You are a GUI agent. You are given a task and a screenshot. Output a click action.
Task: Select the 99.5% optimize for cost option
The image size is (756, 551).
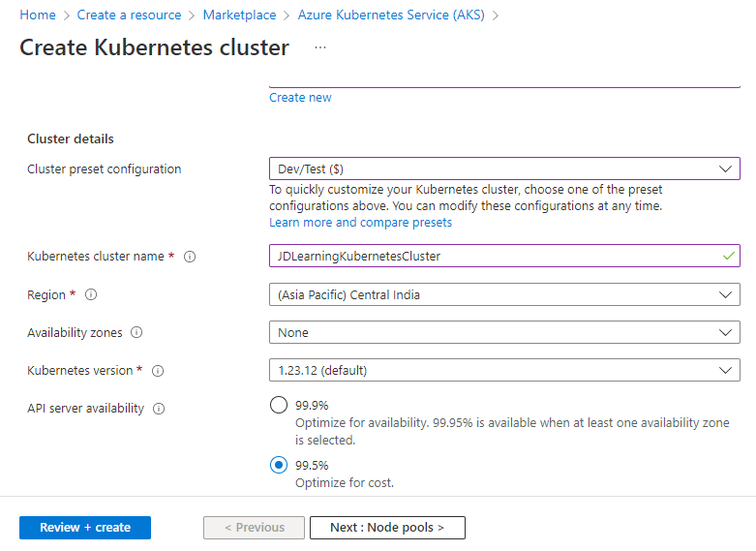pos(279,465)
